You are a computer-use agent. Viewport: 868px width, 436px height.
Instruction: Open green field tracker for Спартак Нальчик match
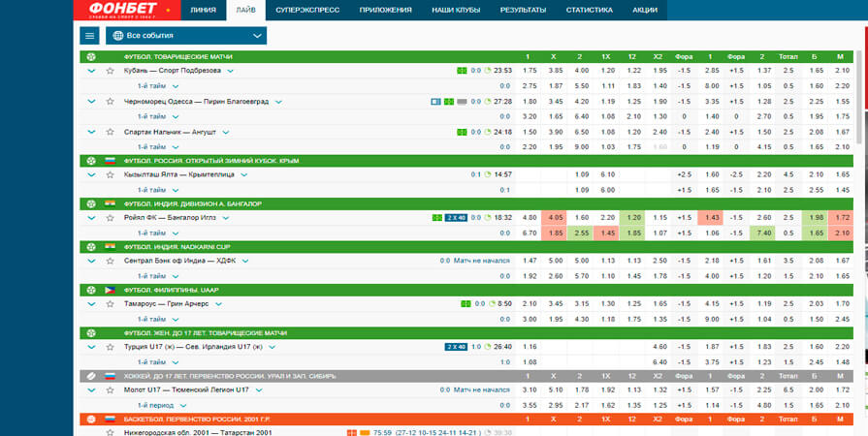(x=462, y=132)
